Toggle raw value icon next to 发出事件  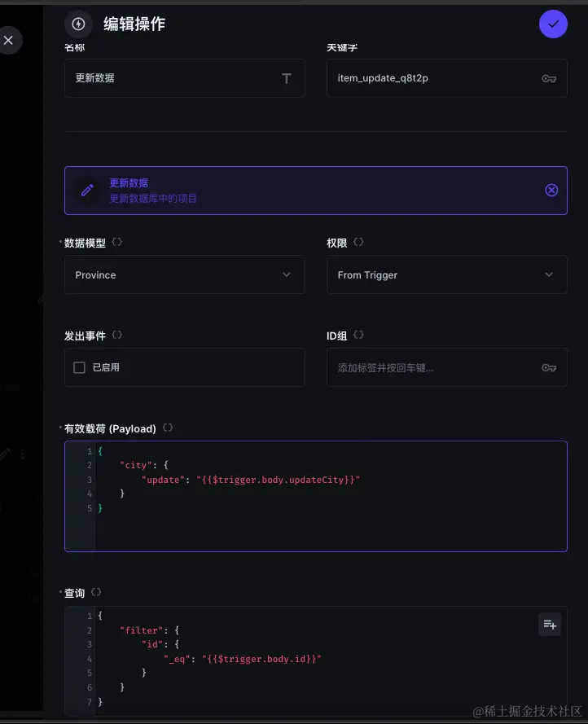click(x=117, y=335)
